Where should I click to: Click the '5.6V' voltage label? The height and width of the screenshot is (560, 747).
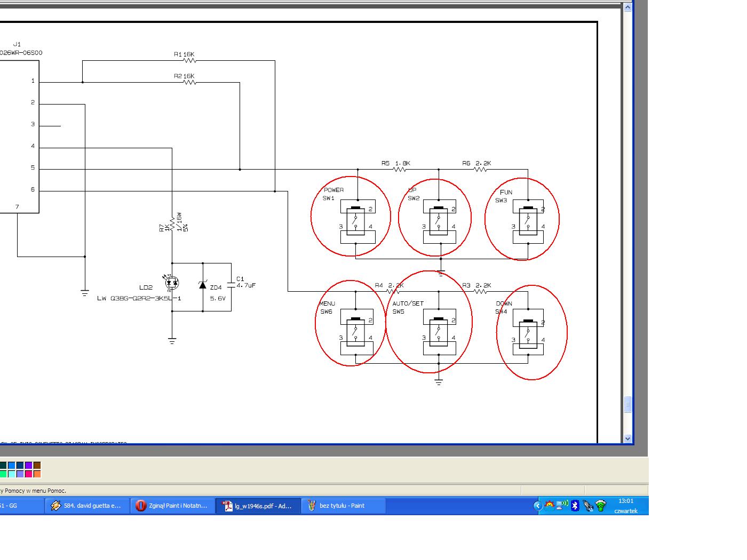(x=218, y=299)
